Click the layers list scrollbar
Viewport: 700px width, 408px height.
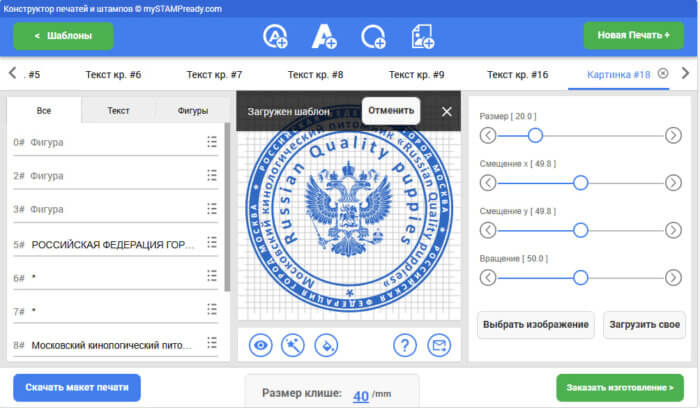227,208
